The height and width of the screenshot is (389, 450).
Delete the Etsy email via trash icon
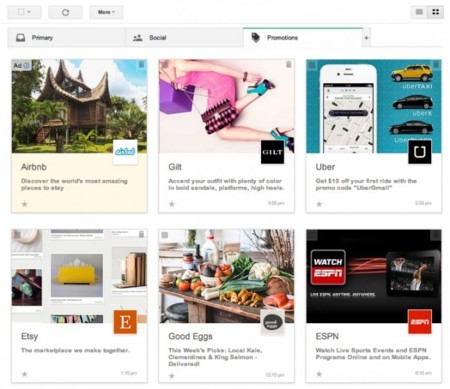coord(141,234)
